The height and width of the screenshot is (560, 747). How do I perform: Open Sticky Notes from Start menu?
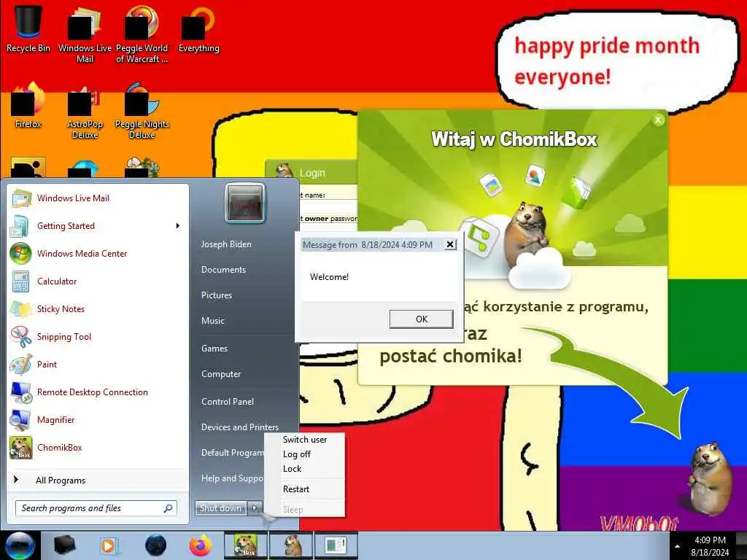[98, 308]
